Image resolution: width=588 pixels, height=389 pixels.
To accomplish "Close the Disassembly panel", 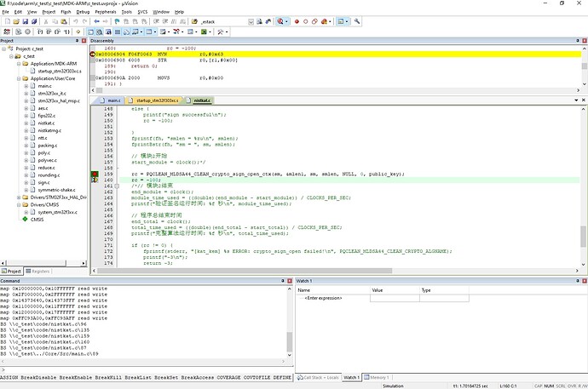I will pos(585,41).
